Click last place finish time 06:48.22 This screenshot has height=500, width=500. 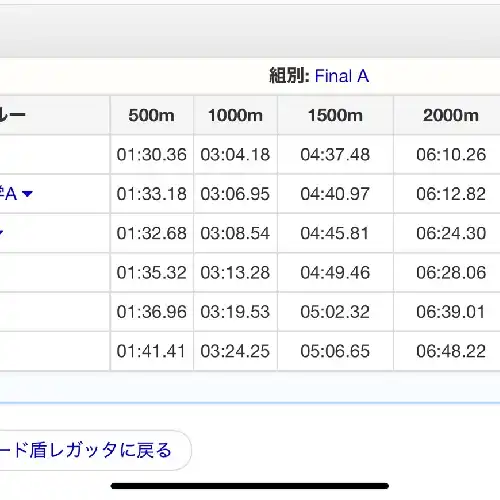[x=451, y=351]
